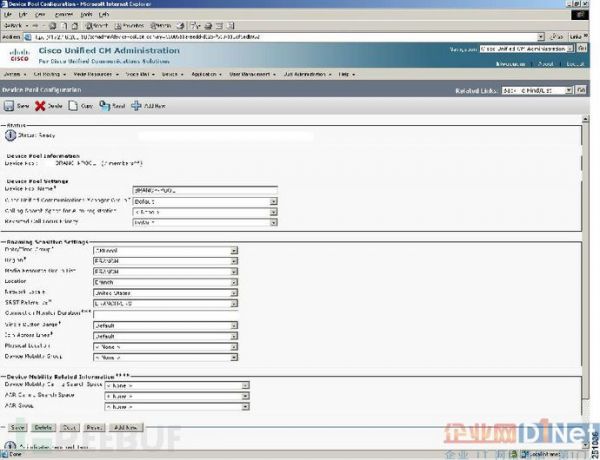
Task: Click Go next to Related Links
Action: 580,90
